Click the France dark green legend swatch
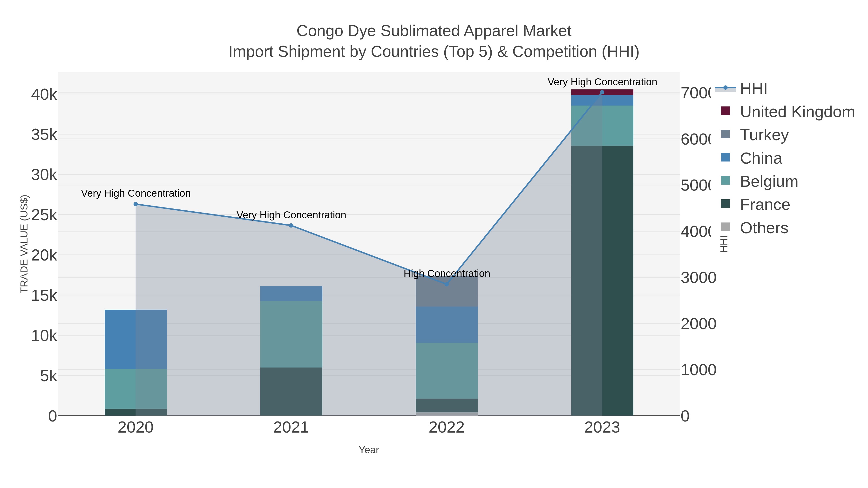The width and height of the screenshot is (868, 488). [726, 204]
